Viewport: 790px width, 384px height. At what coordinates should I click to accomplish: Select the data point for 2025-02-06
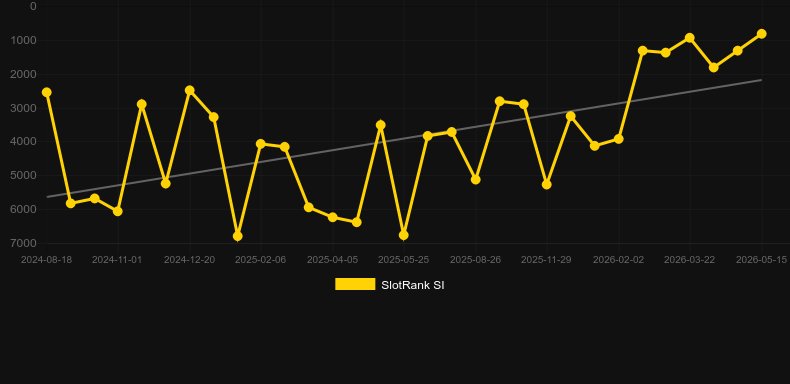click(260, 144)
